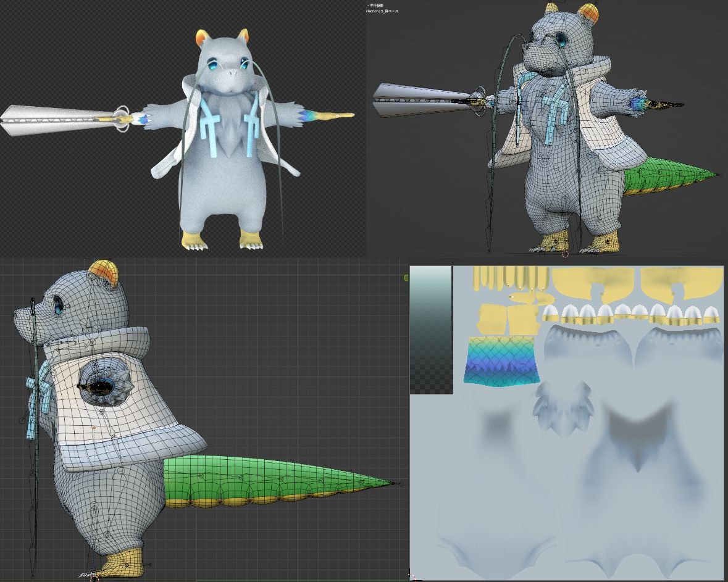Click the 5_貝ベース collection name text

tap(390, 11)
